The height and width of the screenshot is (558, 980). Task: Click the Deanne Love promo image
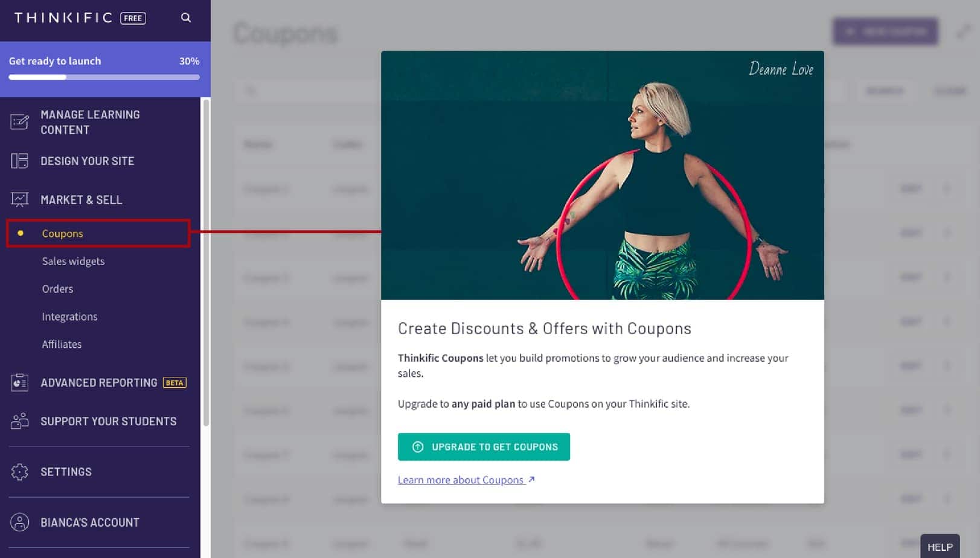pos(602,175)
